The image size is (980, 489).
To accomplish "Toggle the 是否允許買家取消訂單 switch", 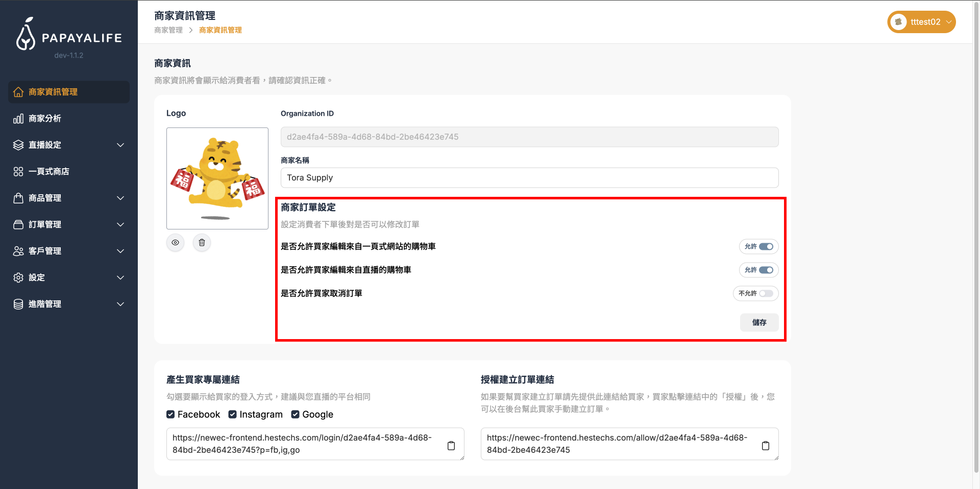I will point(766,294).
